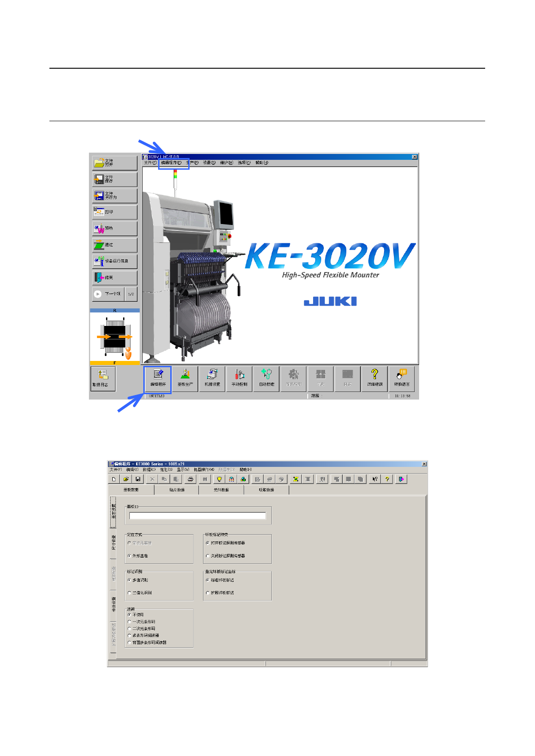Click light bulb icon in editor toolbar

(x=219, y=479)
